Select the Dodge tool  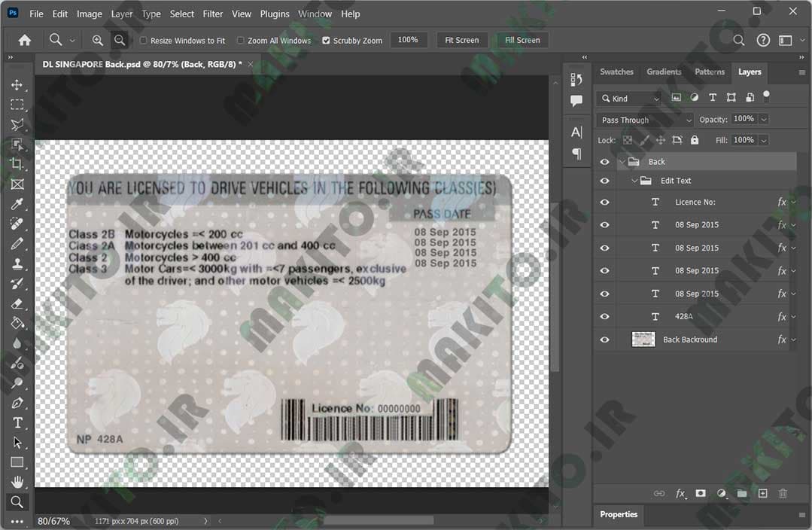(17, 383)
